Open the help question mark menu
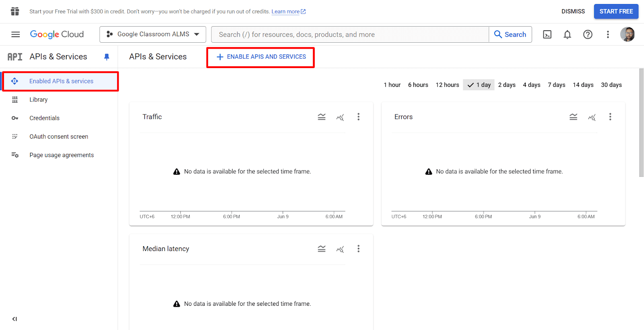Viewport: 644px width, 330px height. tap(588, 35)
